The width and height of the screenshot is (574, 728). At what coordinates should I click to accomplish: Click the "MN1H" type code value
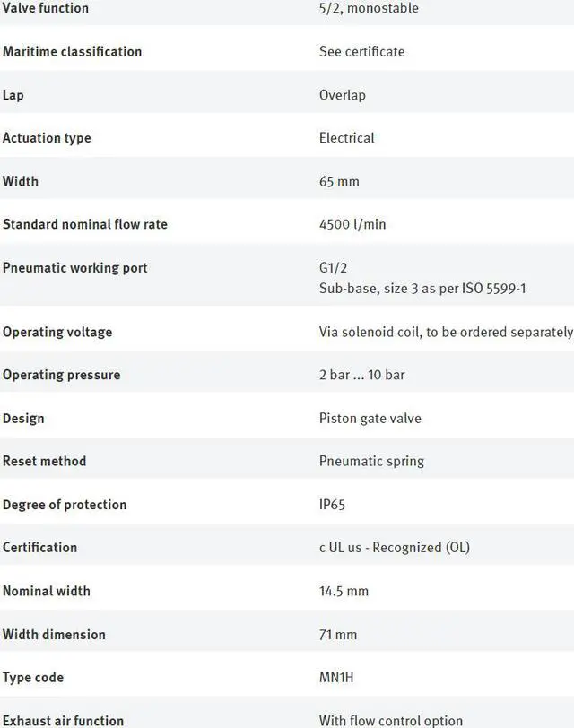[x=336, y=678]
